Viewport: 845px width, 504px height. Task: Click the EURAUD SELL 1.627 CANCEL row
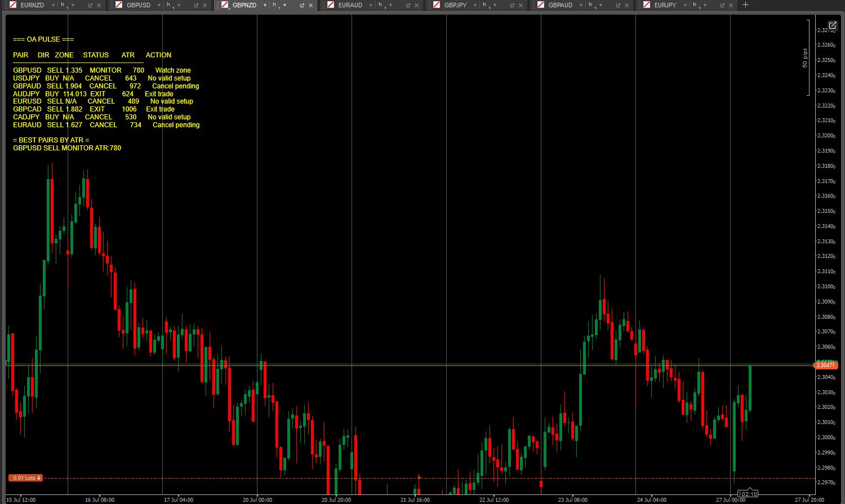coord(106,125)
